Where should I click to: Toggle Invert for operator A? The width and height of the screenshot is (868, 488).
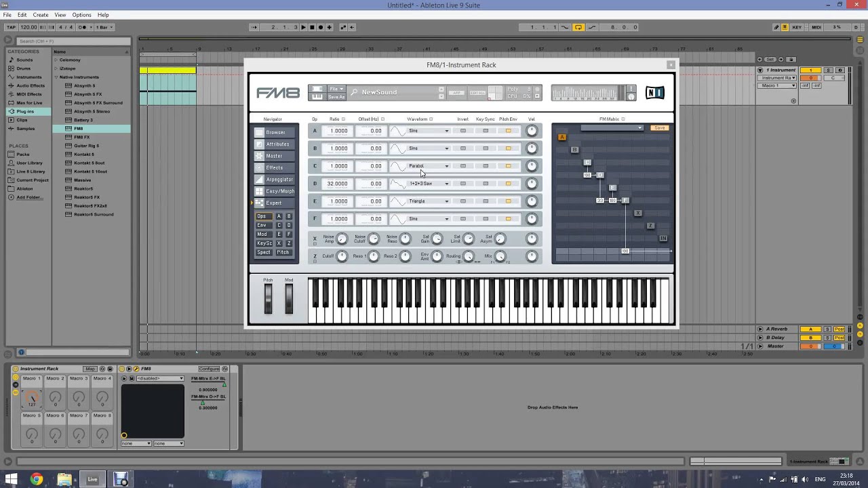[x=463, y=131]
